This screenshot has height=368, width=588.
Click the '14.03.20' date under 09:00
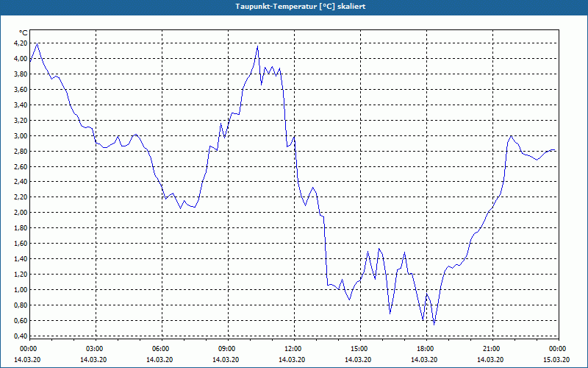pyautogui.click(x=226, y=359)
